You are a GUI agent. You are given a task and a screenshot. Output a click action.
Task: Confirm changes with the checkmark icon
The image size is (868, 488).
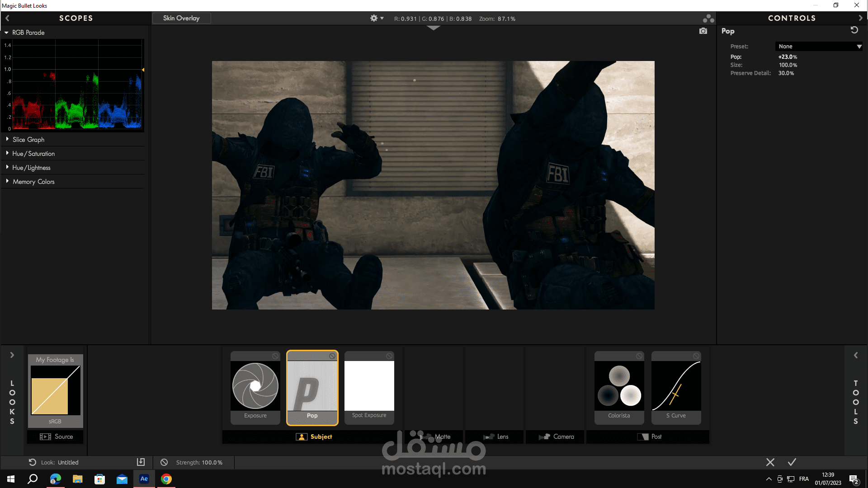(x=792, y=462)
